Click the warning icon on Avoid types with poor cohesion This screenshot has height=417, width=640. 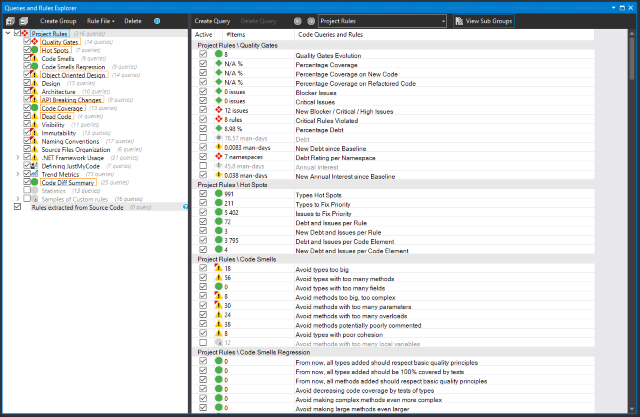(219, 333)
